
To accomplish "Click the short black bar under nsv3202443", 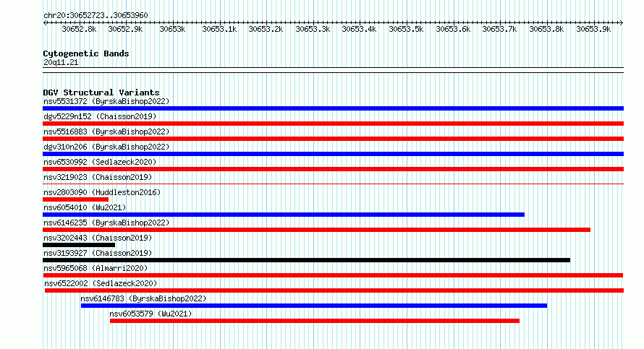I will [79, 245].
